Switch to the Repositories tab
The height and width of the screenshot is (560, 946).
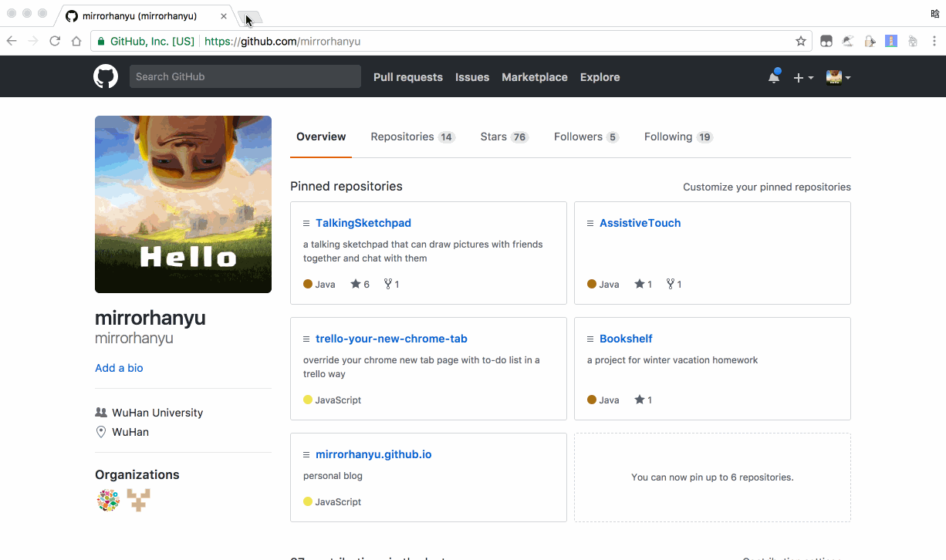point(413,137)
